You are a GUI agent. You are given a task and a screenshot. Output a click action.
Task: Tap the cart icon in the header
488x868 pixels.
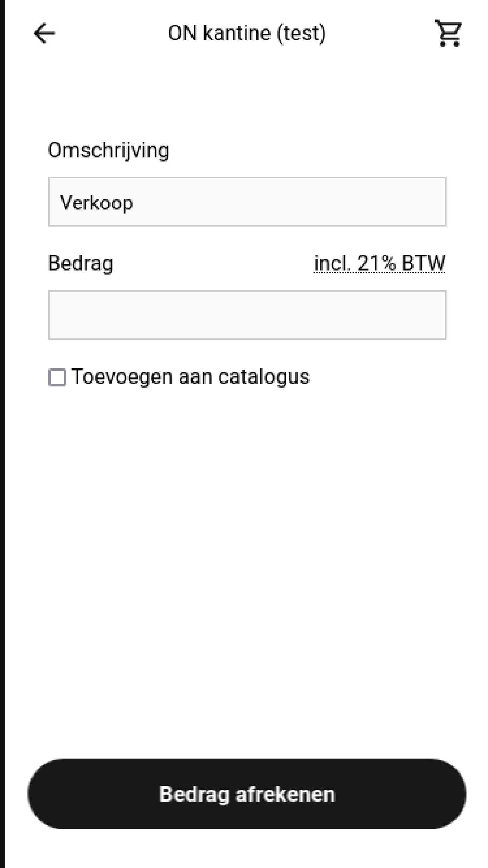point(449,33)
